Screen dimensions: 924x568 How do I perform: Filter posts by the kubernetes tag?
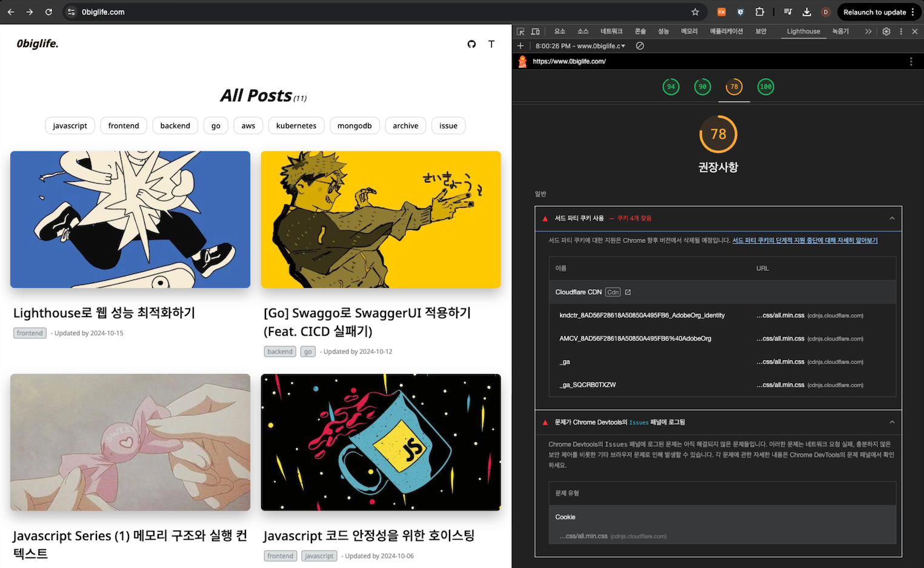(x=296, y=125)
